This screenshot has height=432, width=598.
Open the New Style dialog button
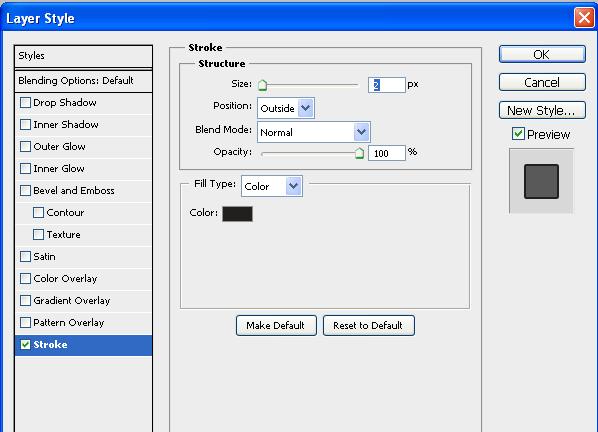(542, 111)
